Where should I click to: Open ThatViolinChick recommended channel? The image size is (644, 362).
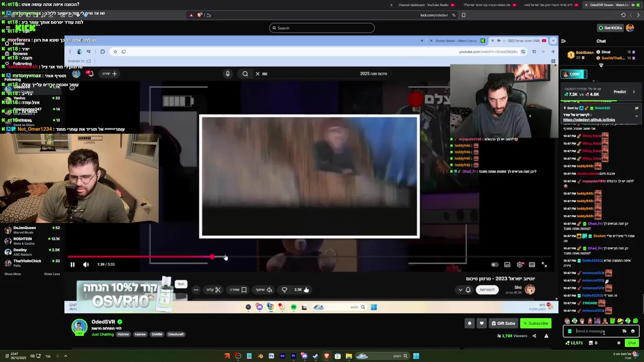click(33, 263)
